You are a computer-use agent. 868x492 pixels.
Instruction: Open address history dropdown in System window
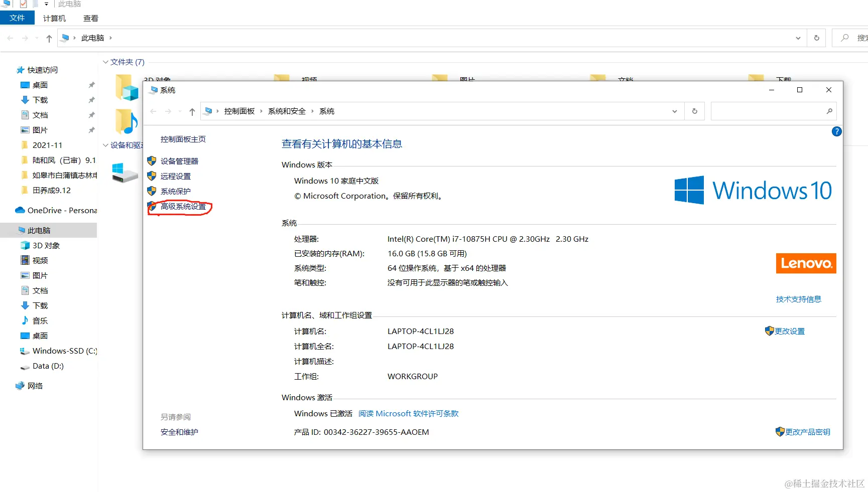point(675,111)
